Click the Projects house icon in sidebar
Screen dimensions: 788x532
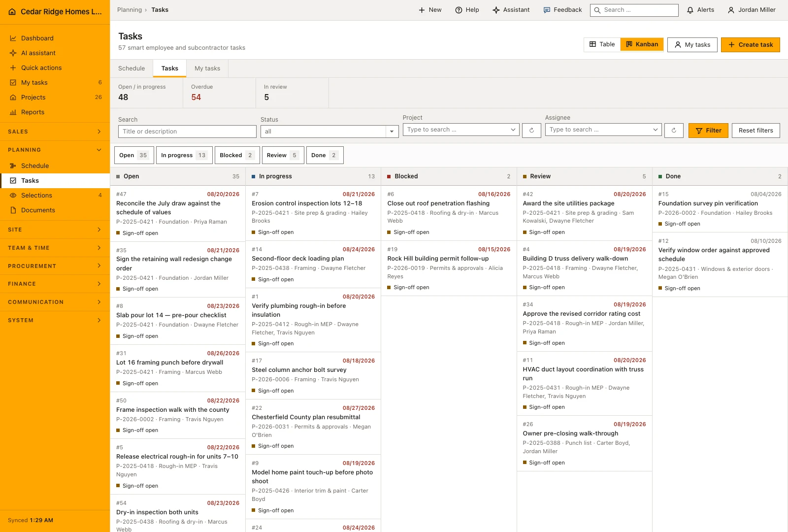pos(13,98)
